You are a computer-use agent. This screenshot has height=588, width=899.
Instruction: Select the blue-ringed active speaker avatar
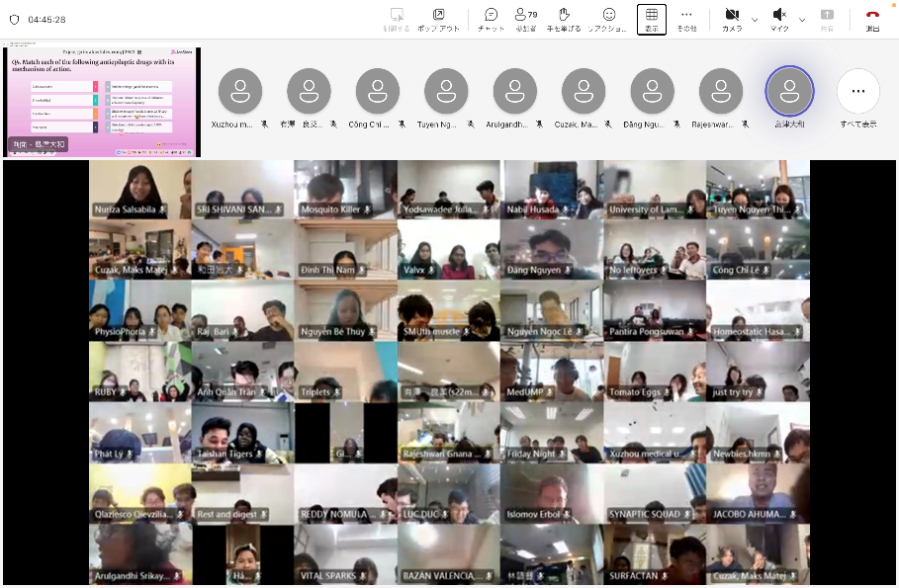click(789, 92)
